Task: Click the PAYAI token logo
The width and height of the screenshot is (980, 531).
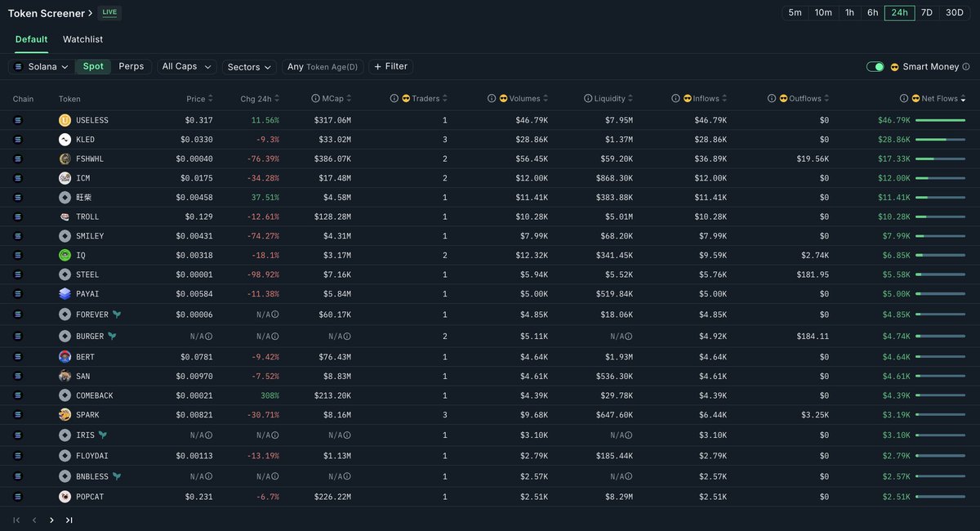Action: pyautogui.click(x=65, y=293)
